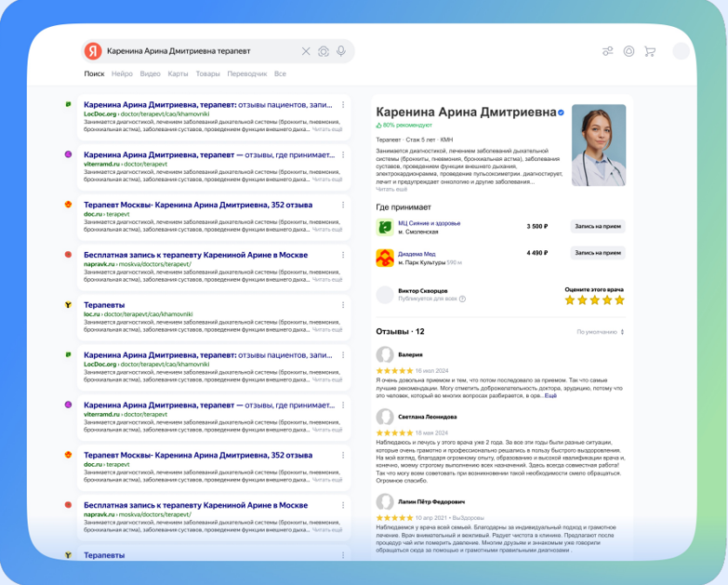This screenshot has height=585, width=728.
Task: Switch to the Видео tab
Action: pos(151,73)
